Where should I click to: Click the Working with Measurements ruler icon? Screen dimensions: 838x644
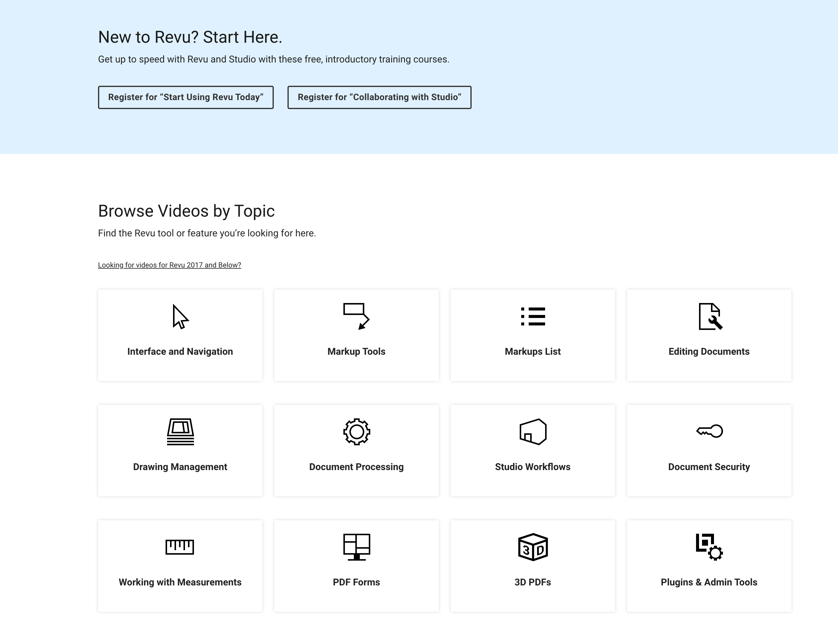[180, 547]
